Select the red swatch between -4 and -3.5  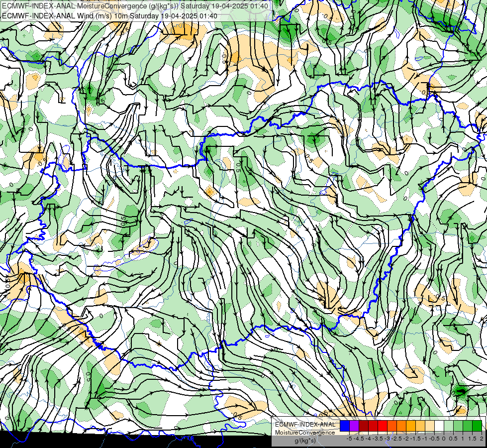pos(373,426)
